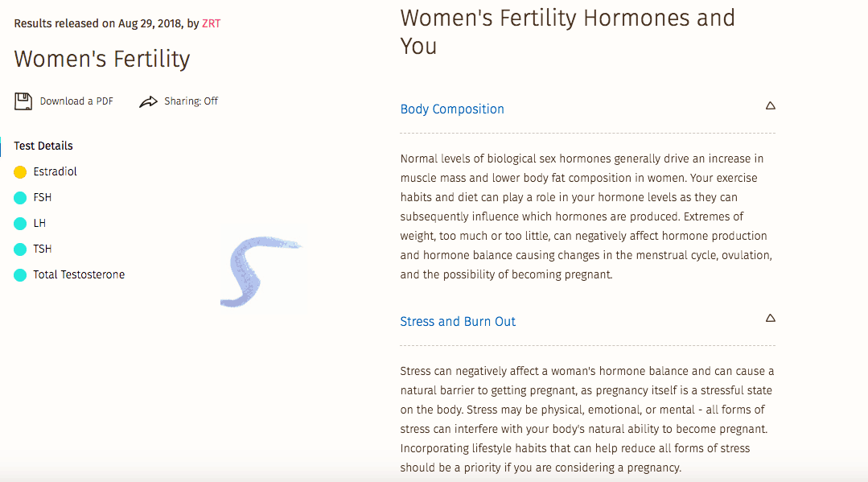Click the share arrow icon next to Sharing

(x=148, y=101)
